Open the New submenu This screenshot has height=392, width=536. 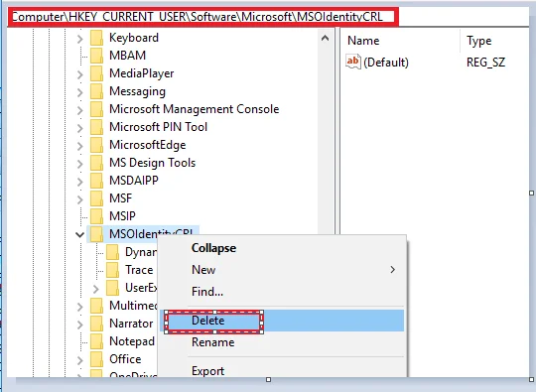(x=282, y=270)
